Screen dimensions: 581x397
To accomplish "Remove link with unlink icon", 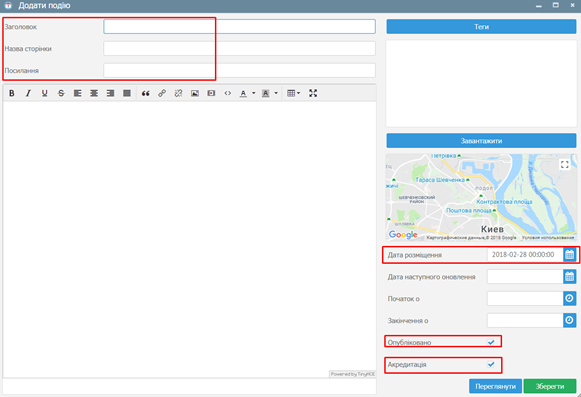I will pos(178,93).
